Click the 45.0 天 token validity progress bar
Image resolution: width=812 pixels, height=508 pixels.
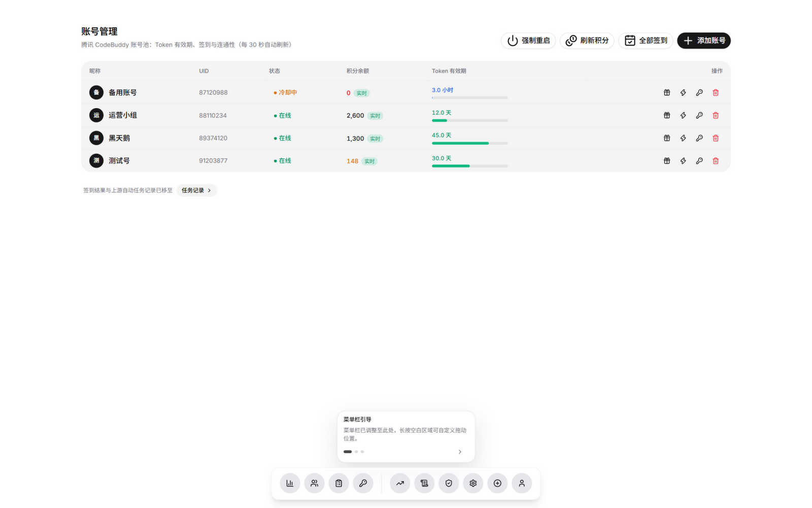click(x=470, y=143)
